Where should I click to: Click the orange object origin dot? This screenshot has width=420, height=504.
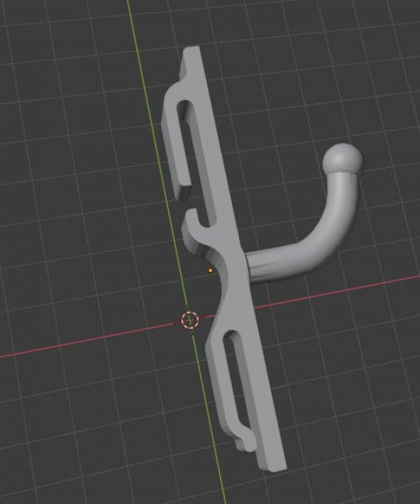210,270
